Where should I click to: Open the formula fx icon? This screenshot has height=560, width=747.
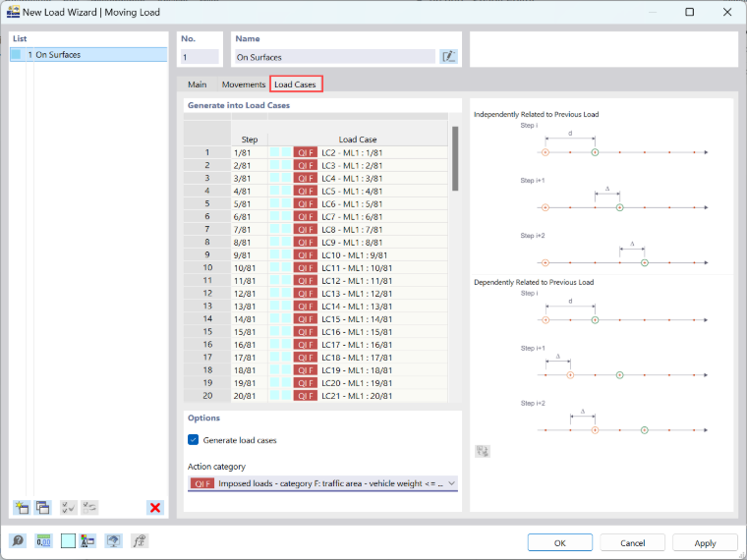coord(140,541)
